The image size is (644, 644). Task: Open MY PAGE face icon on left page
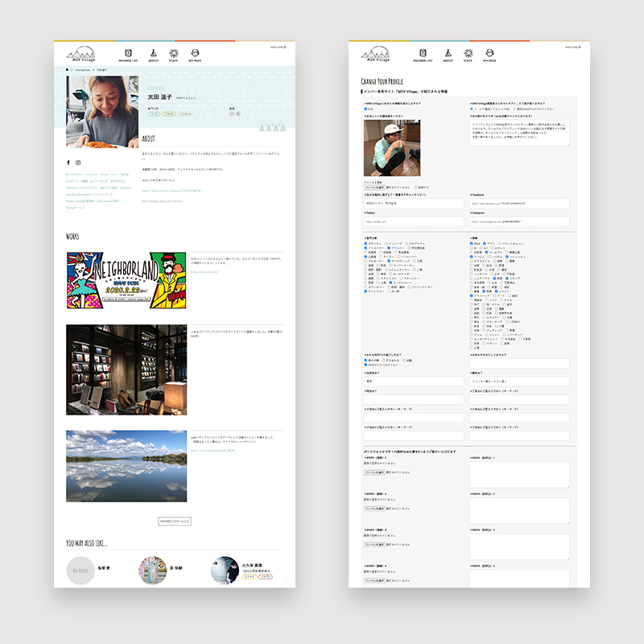(x=196, y=53)
